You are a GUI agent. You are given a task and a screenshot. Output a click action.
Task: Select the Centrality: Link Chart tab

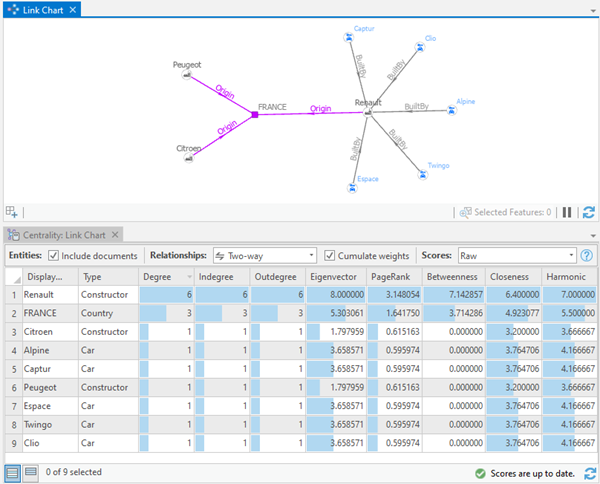coord(59,234)
